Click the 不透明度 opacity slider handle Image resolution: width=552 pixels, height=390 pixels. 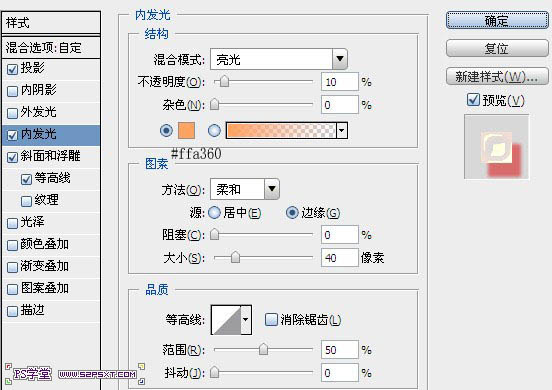224,82
